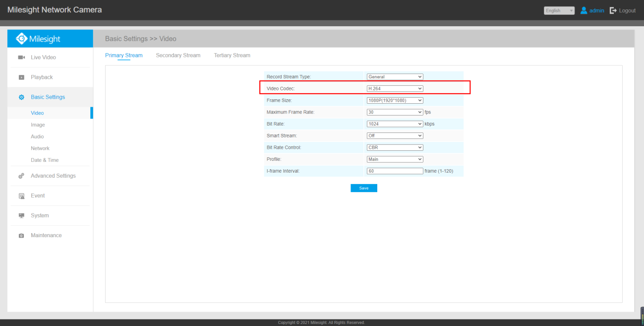Open the Frame Size dropdown

point(395,100)
